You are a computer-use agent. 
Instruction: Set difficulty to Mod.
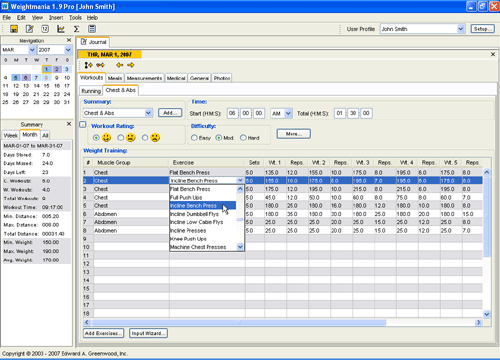[219, 138]
